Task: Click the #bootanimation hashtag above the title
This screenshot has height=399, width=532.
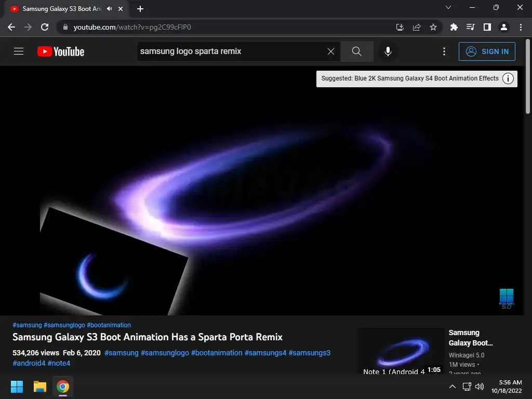Action: click(x=109, y=325)
